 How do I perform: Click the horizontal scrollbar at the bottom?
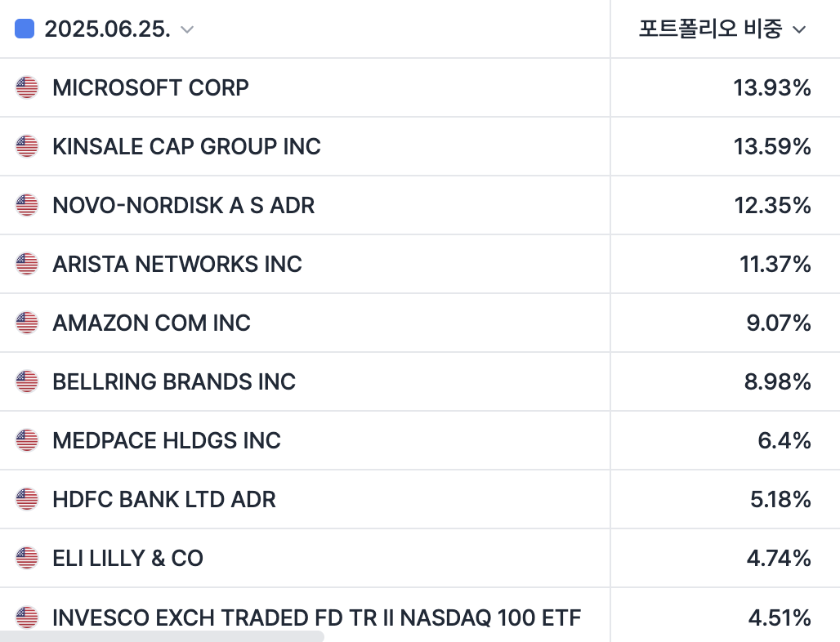pos(162,636)
